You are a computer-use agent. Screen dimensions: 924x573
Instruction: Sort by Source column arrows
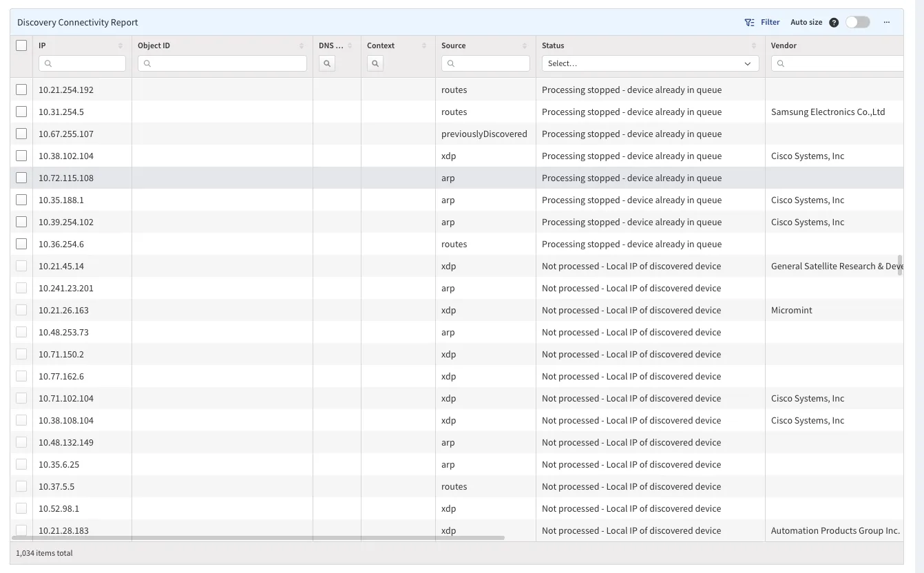525,46
